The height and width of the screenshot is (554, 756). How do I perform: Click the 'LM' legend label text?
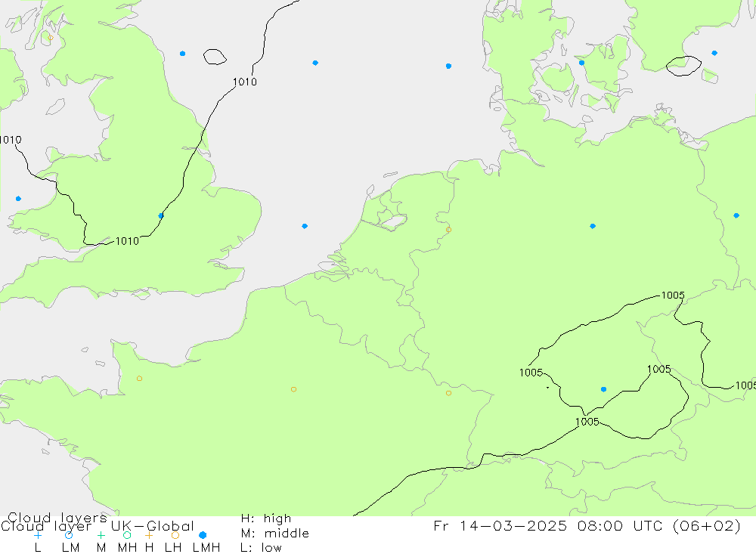coord(71,548)
